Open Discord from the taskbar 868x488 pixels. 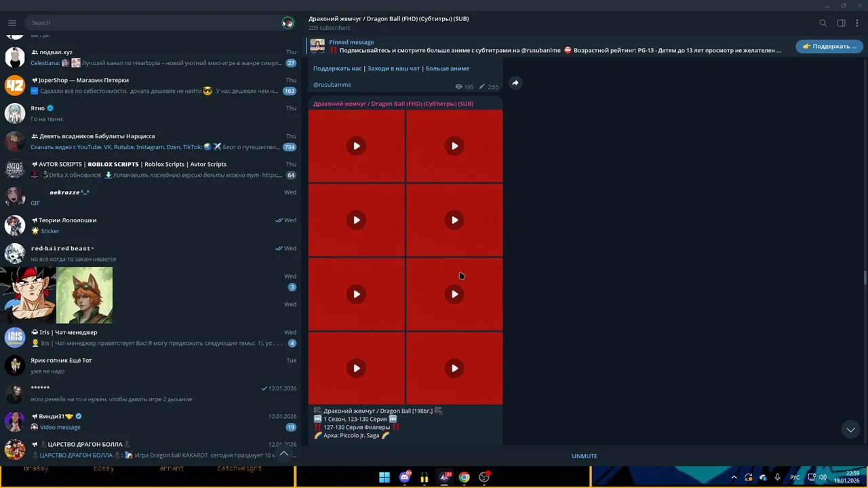pyautogui.click(x=405, y=477)
